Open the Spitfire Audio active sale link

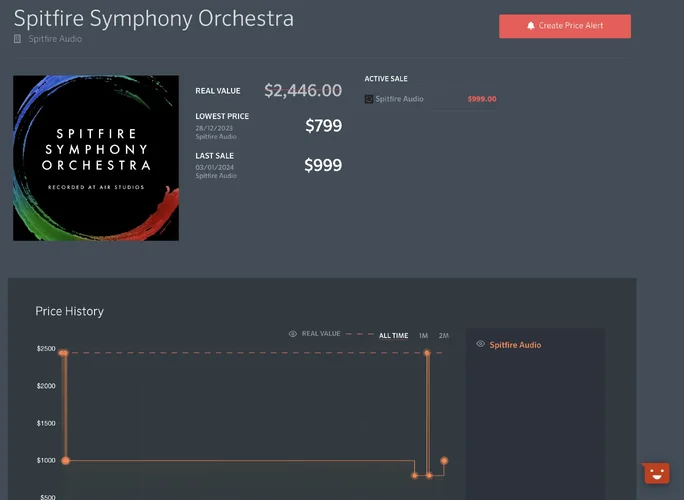point(399,99)
